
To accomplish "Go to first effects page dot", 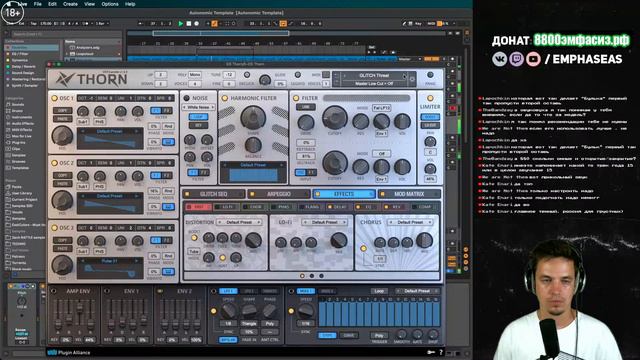I will coord(302,276).
